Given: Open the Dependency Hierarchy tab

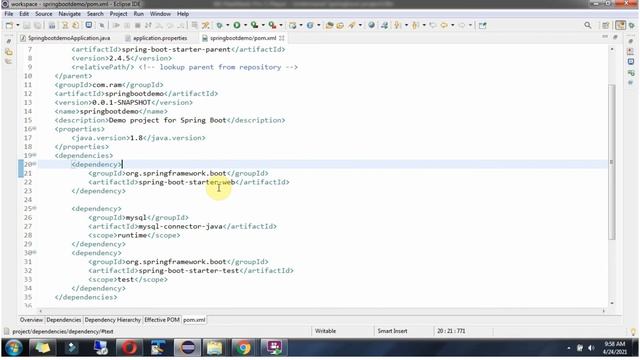Looking at the screenshot, I should coord(113,320).
